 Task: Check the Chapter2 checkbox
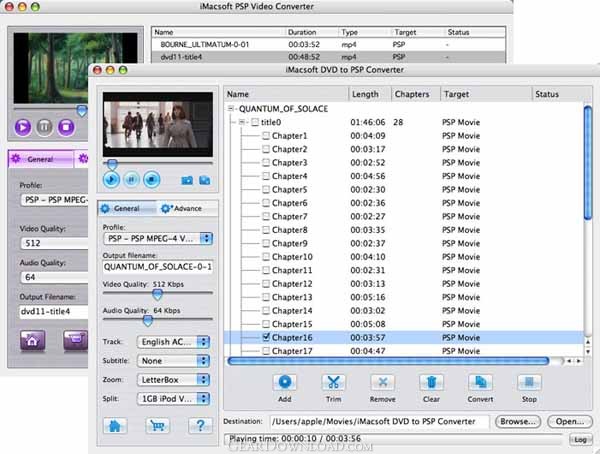point(266,149)
